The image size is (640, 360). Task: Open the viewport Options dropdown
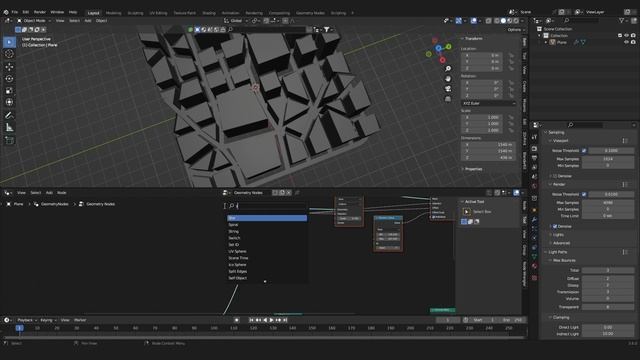[516, 30]
